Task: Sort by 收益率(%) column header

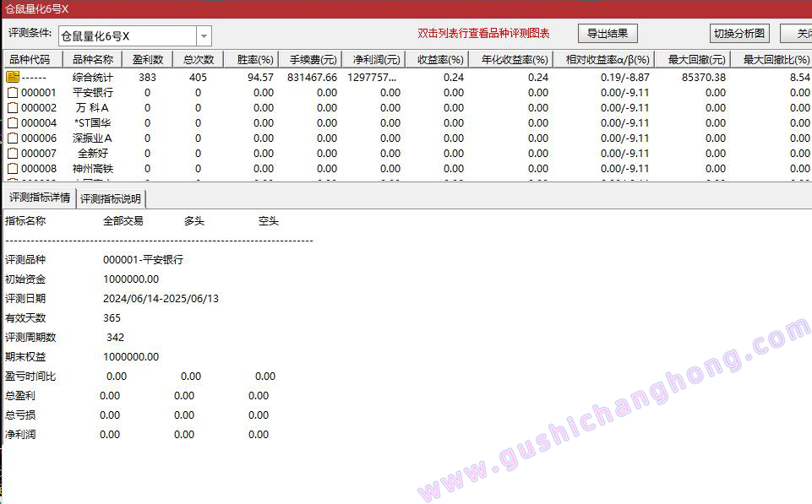Action: tap(438, 59)
